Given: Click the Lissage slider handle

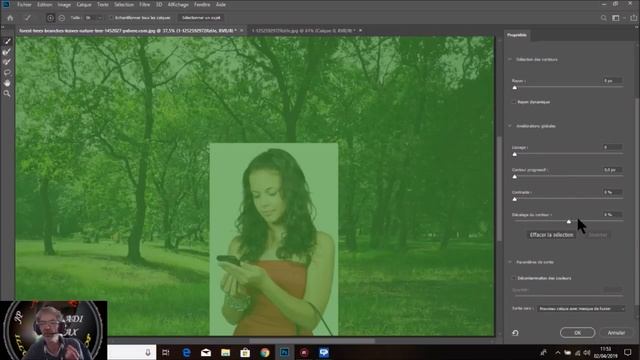Looking at the screenshot, I should coord(515,154).
